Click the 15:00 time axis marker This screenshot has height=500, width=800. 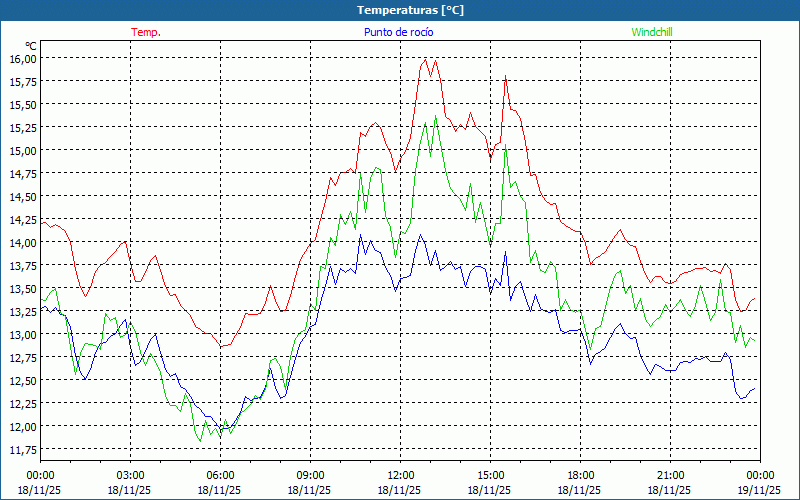pos(490,475)
